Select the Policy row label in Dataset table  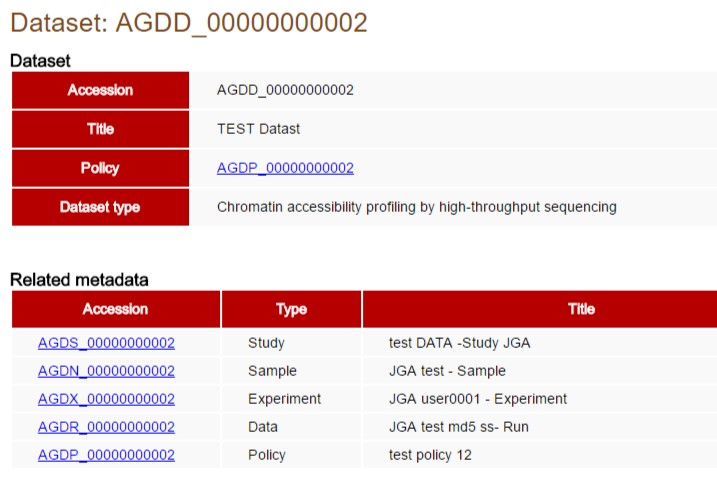click(x=100, y=168)
